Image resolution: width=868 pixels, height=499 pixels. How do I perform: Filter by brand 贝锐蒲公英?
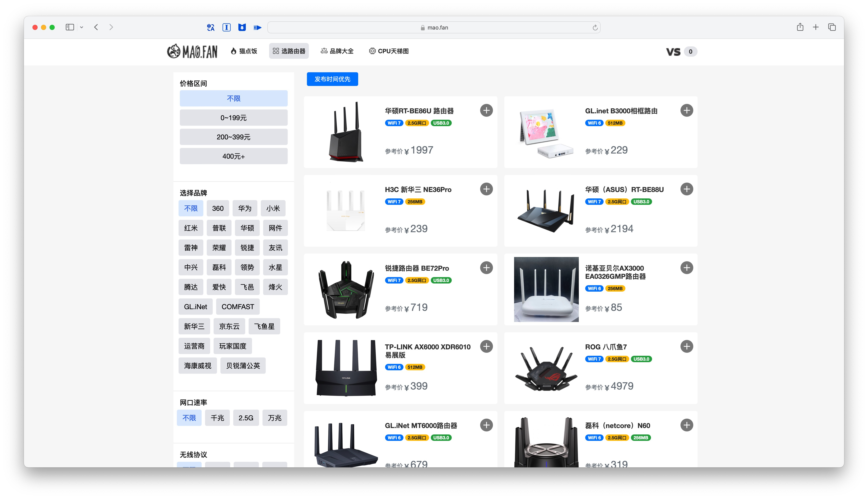pyautogui.click(x=243, y=366)
